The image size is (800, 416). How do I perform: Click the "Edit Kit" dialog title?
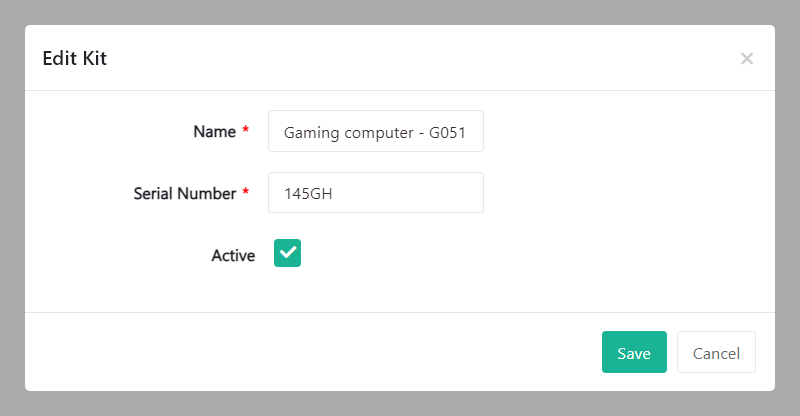click(74, 59)
